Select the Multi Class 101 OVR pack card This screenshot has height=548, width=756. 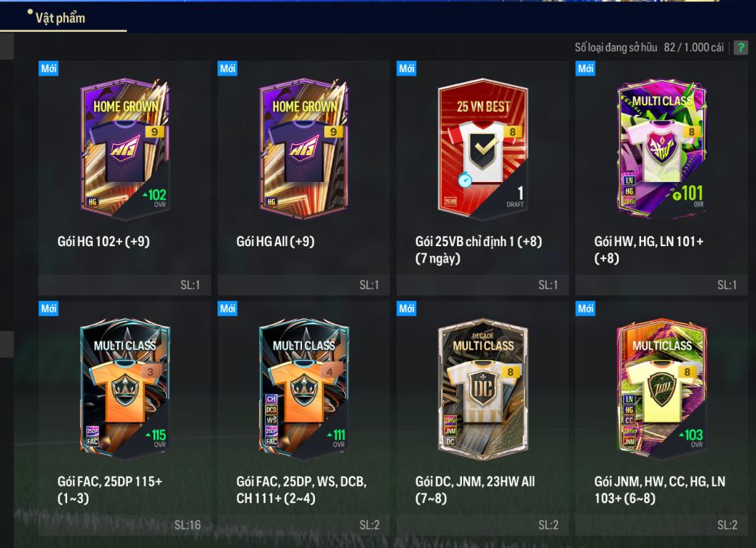coord(662,149)
